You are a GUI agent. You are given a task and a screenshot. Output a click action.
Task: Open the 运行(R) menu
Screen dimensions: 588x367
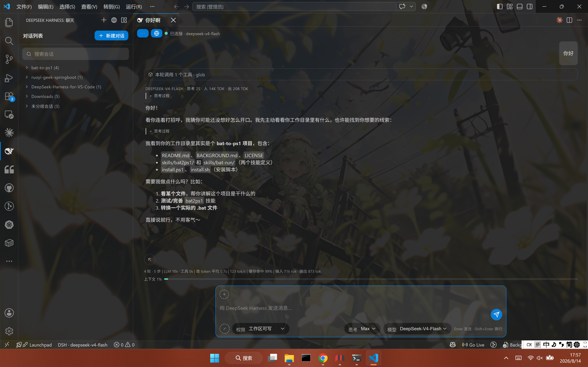pyautogui.click(x=134, y=7)
